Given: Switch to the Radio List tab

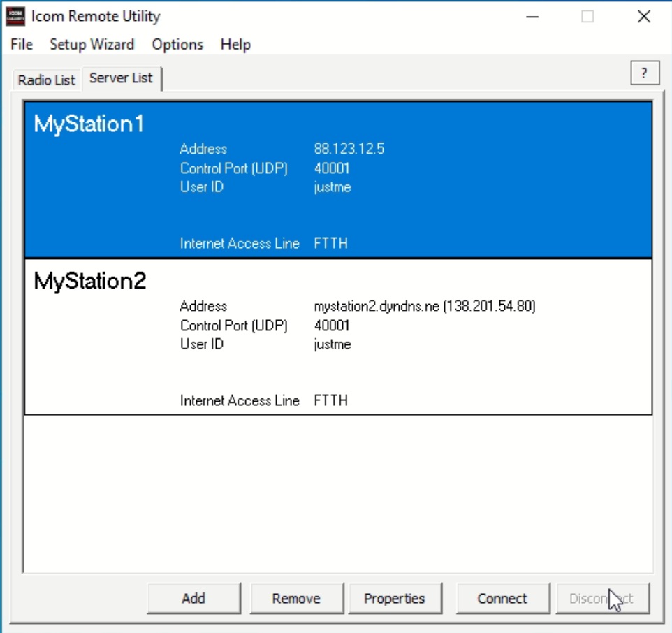Looking at the screenshot, I should click(x=46, y=80).
